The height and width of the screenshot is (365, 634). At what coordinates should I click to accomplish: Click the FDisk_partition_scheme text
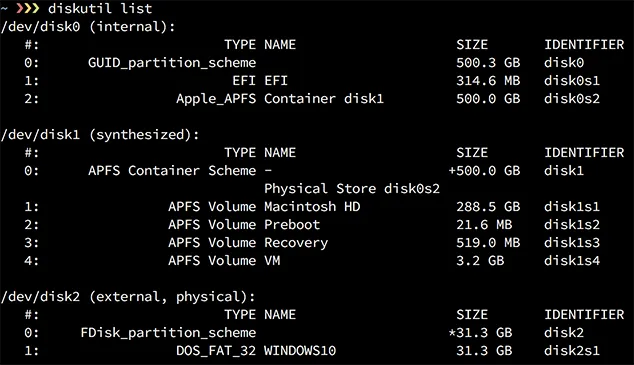coord(168,333)
